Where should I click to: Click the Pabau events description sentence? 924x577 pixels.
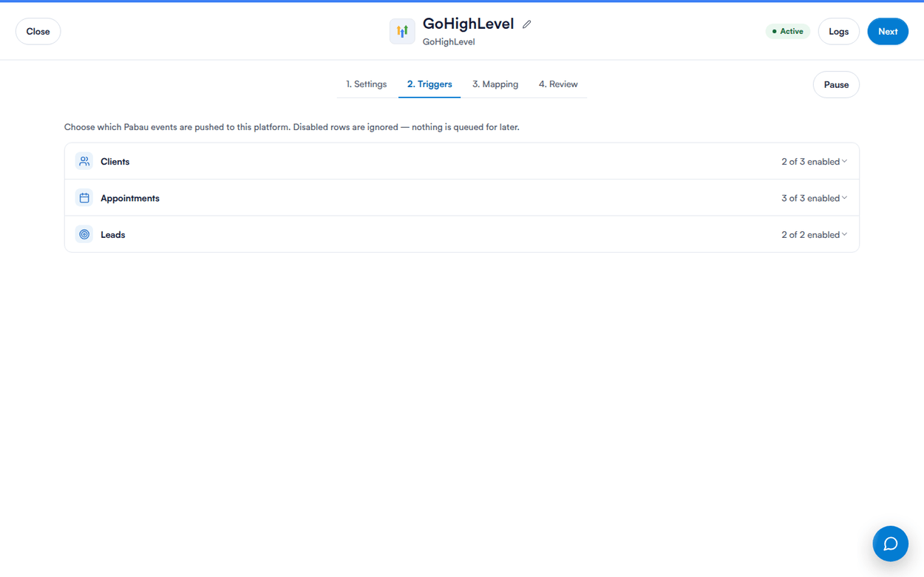[292, 127]
